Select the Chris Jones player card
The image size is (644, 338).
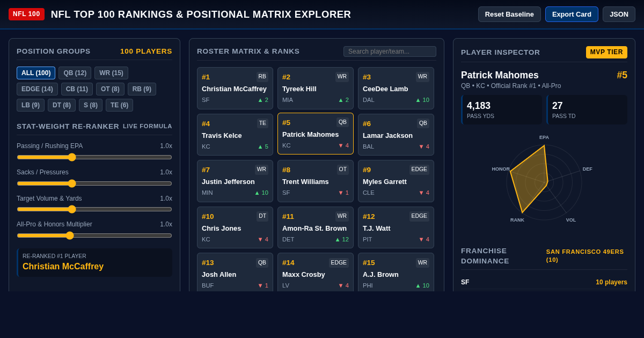coord(235,227)
